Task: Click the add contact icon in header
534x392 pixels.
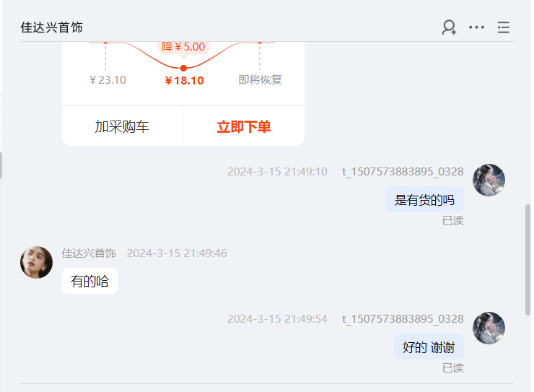Action: tap(449, 27)
